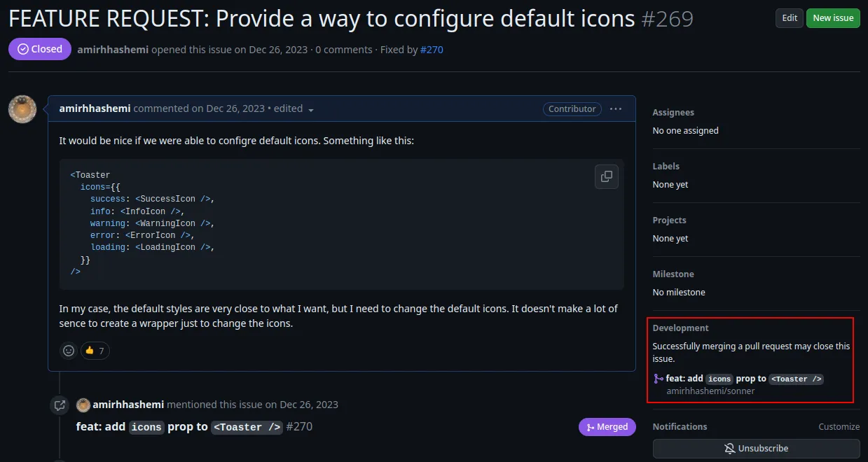Open the #270 fixed-by link

(432, 50)
